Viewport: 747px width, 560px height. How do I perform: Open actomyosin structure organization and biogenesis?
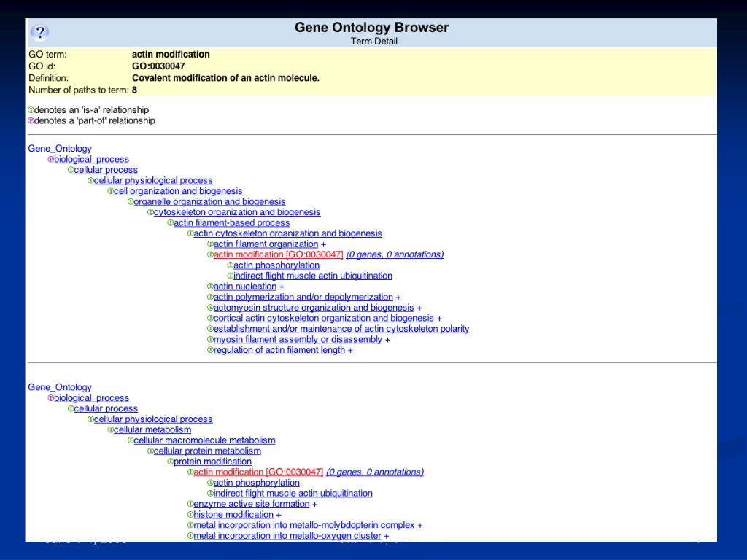click(x=314, y=308)
